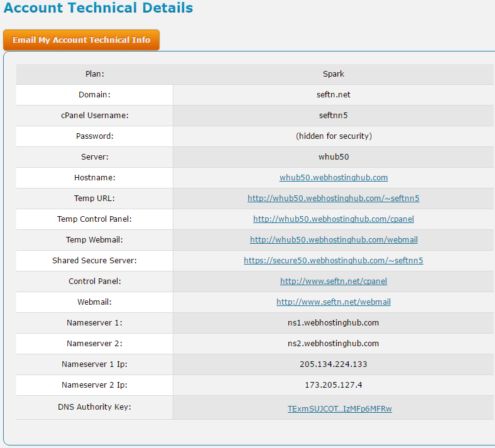495x448 pixels.
Task: Click the Shared Secure Server: label
Action: click(x=94, y=261)
